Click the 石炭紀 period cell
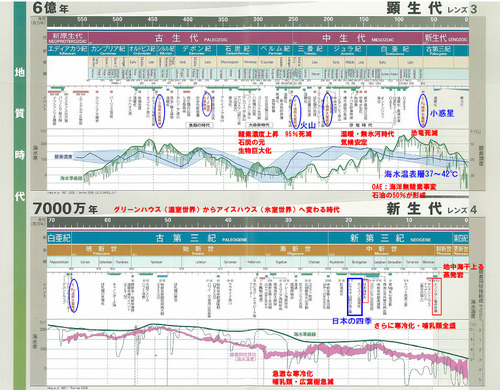Screen dimensions: 500x391 click(238, 50)
